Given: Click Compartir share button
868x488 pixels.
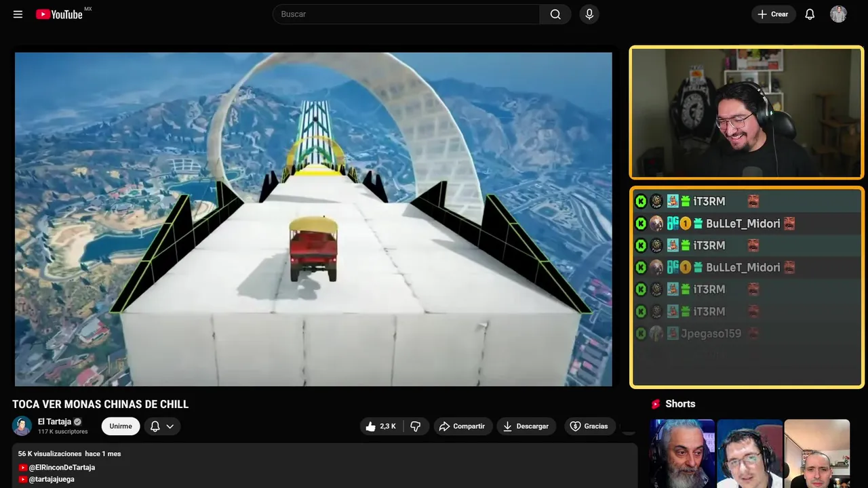Looking at the screenshot, I should click(x=462, y=426).
